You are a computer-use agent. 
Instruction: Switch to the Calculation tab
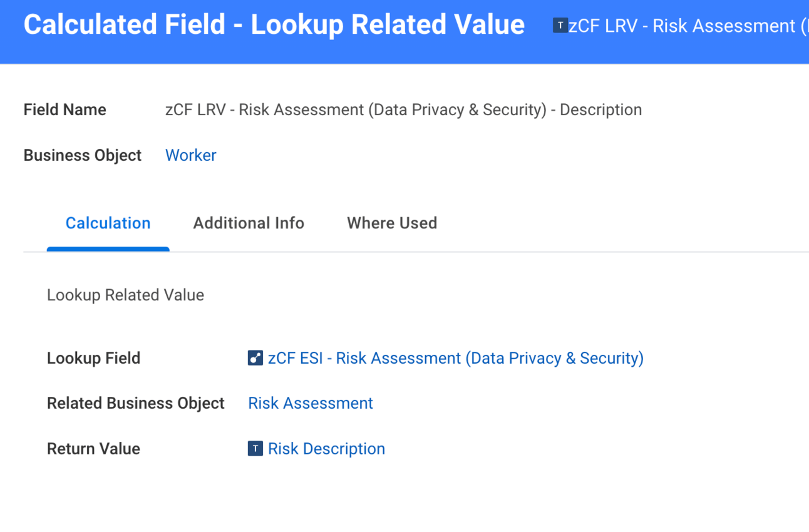(x=108, y=223)
